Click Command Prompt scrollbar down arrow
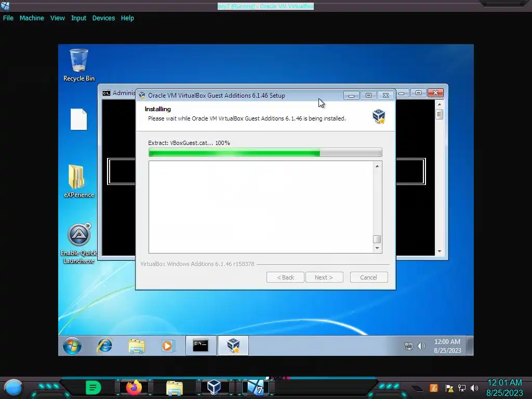This screenshot has width=532, height=399. [x=440, y=251]
